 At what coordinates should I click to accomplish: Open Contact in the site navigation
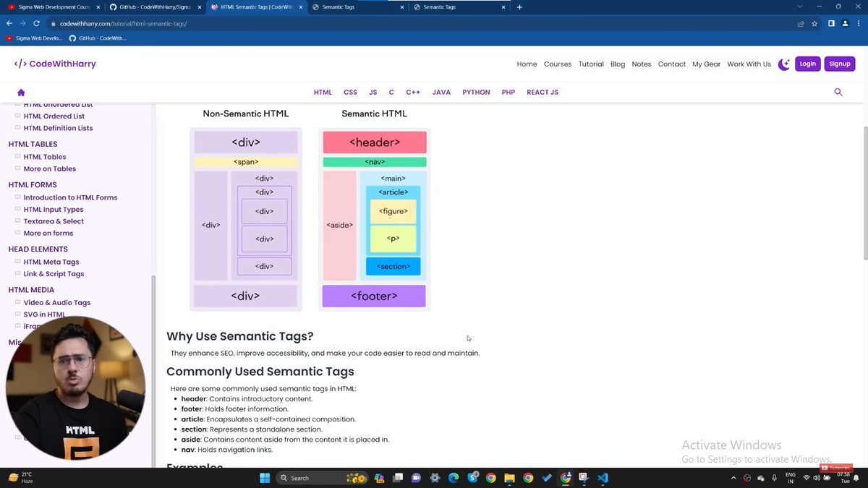672,64
